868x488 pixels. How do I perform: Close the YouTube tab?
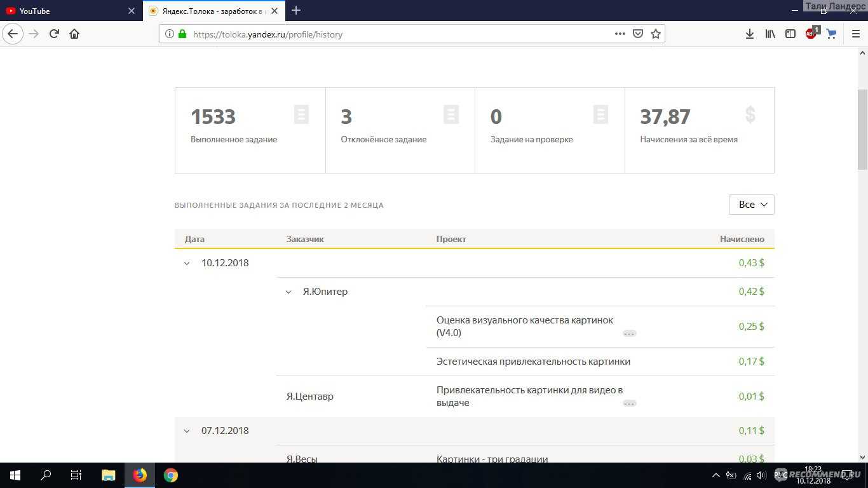[132, 11]
